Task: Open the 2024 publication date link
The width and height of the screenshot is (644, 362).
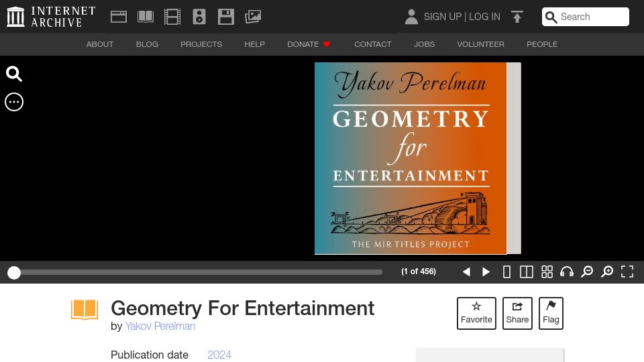Action: tap(219, 355)
